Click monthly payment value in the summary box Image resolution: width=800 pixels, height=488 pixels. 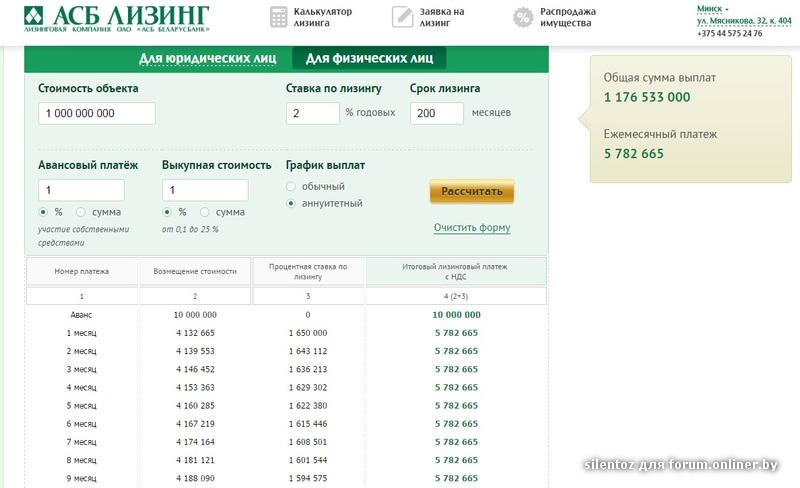[x=634, y=154]
